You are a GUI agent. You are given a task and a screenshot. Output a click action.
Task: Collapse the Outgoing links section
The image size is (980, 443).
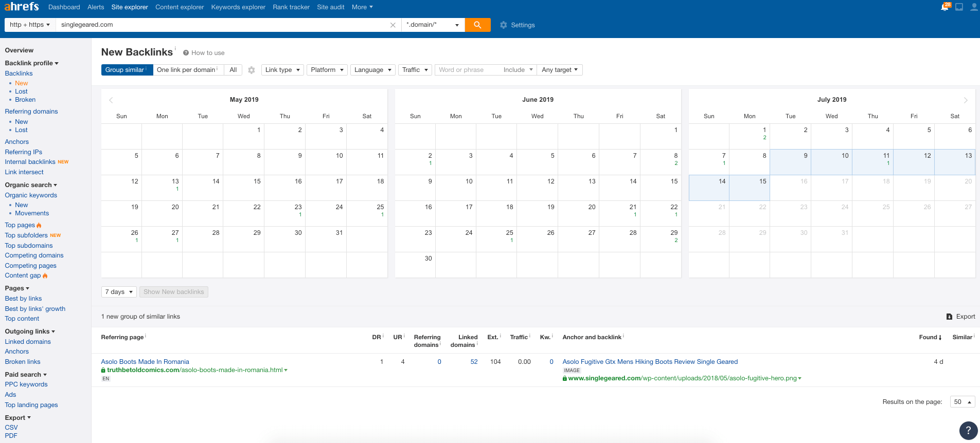(x=30, y=331)
